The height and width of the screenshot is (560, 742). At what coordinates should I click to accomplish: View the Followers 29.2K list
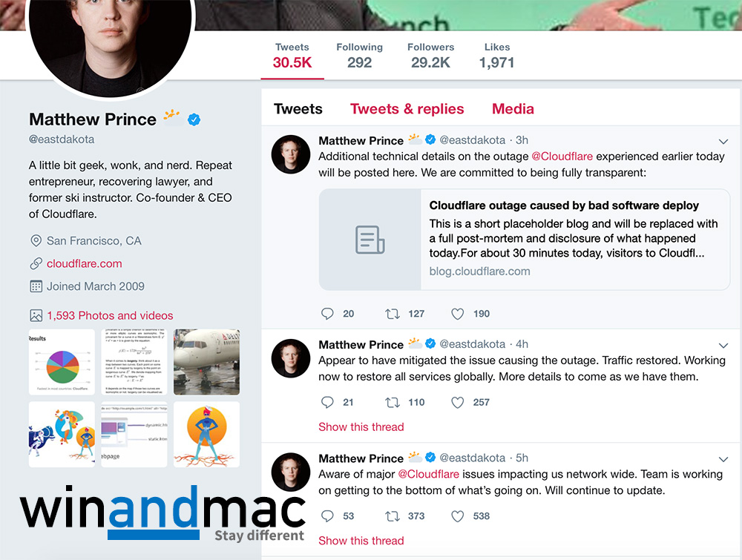point(430,56)
